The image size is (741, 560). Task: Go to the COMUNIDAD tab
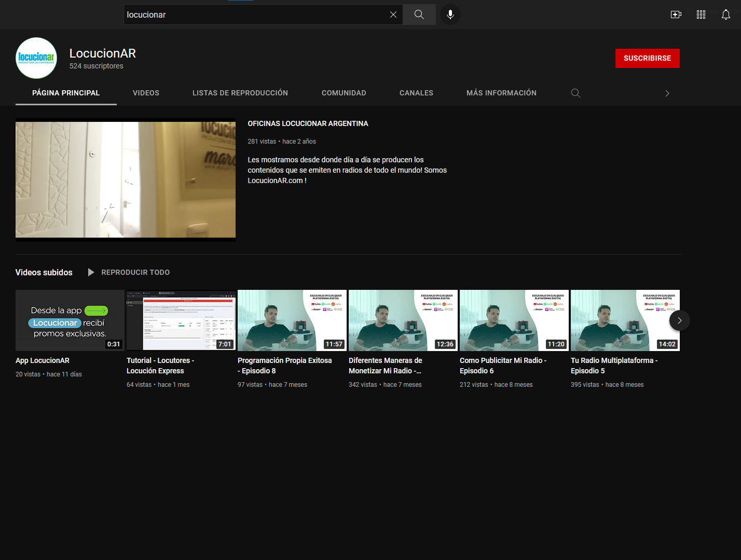tap(344, 93)
